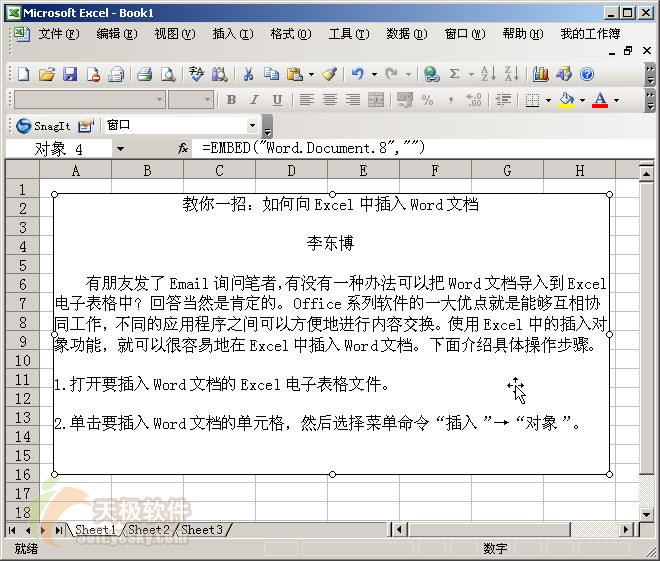Toggle Align Left

306,100
